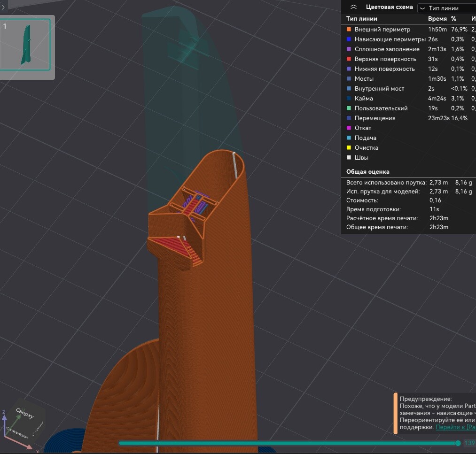Toggle Верхняя поверхность red swatch
The height and width of the screenshot is (454, 476).
349,59
